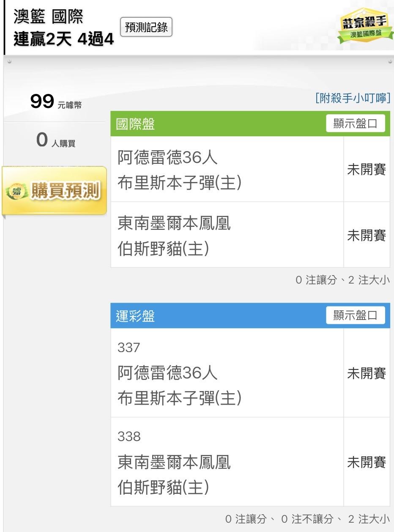Select the blue 運彩盤 header
The image size is (394, 532).
(211, 316)
